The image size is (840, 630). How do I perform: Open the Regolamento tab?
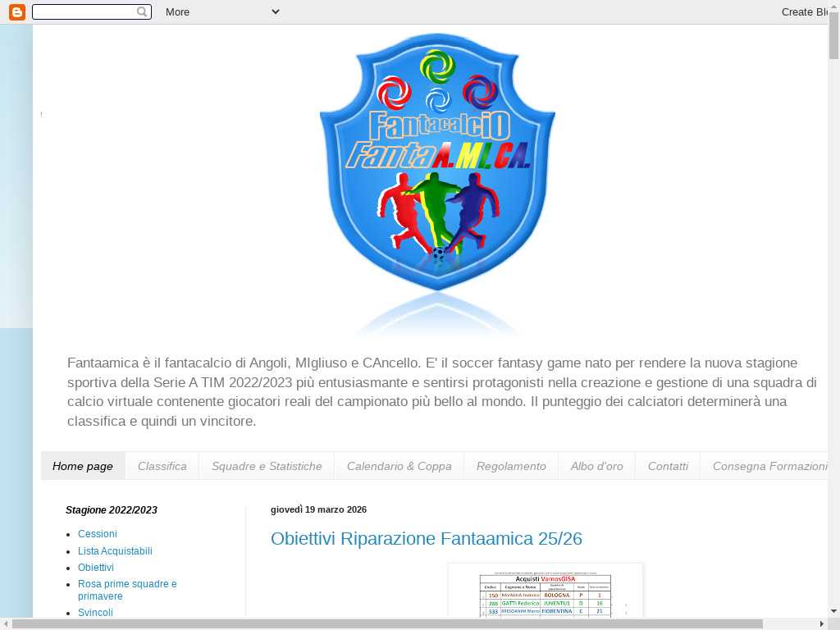(511, 466)
